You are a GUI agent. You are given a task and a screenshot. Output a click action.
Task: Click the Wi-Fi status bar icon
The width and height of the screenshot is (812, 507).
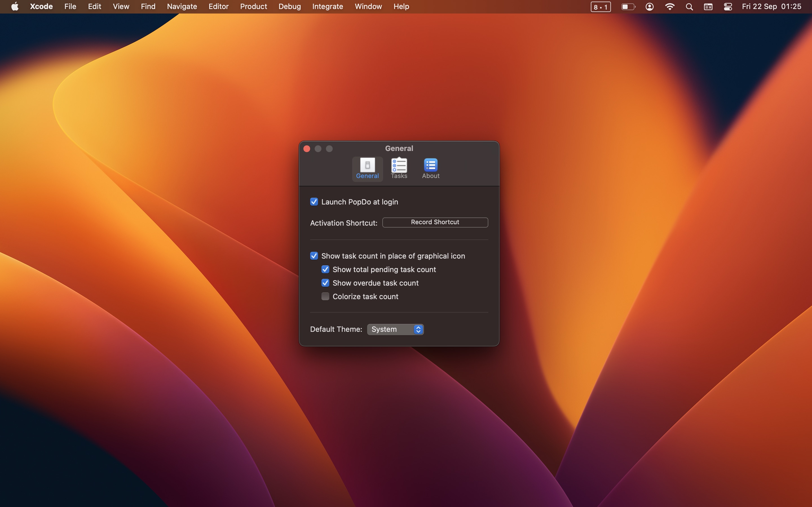tap(670, 7)
